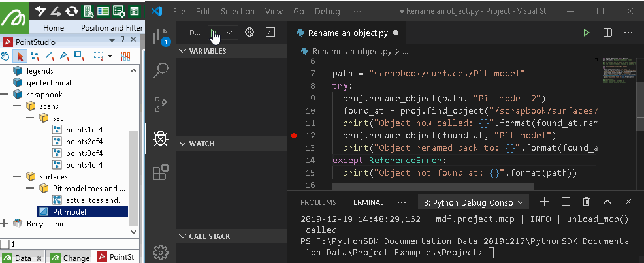Viewport: 644px width, 263px height.
Task: Open the launch.json gear settings icon
Action: click(249, 32)
